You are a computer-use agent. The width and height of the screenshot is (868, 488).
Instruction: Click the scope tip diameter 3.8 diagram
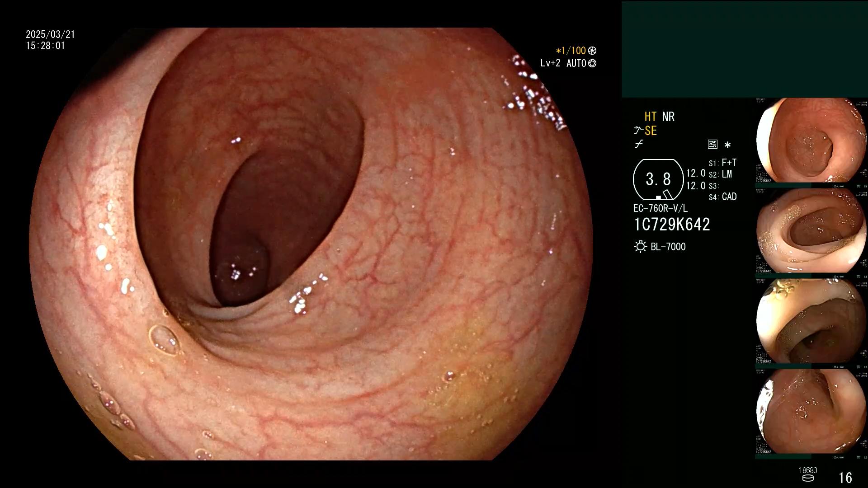[658, 179]
